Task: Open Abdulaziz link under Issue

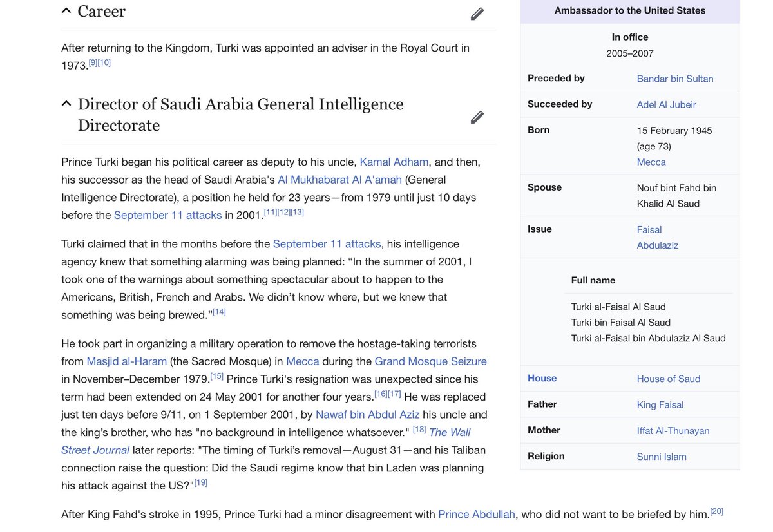Action: click(658, 245)
